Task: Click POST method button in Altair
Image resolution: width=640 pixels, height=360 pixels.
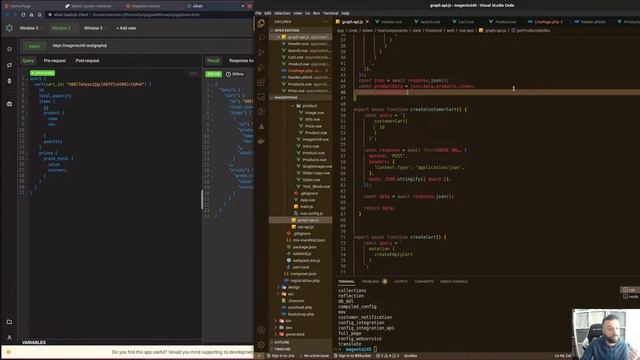Action: click(x=34, y=46)
